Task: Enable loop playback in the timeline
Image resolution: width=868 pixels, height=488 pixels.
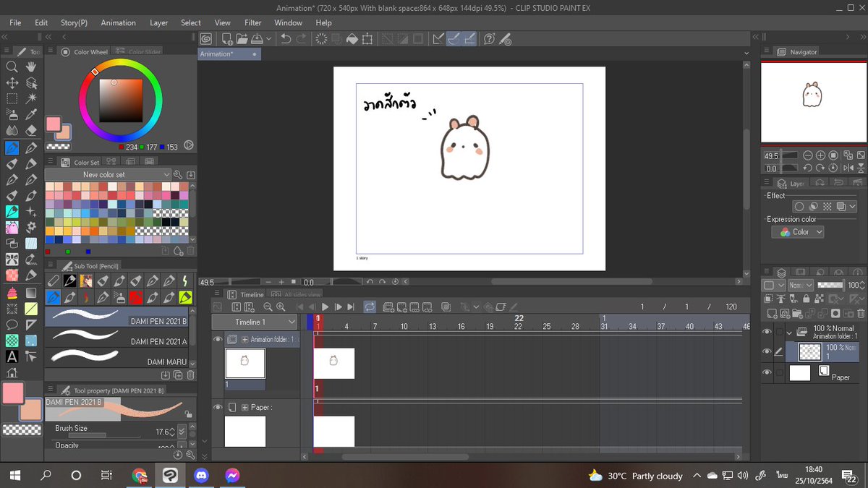Action: [370, 307]
